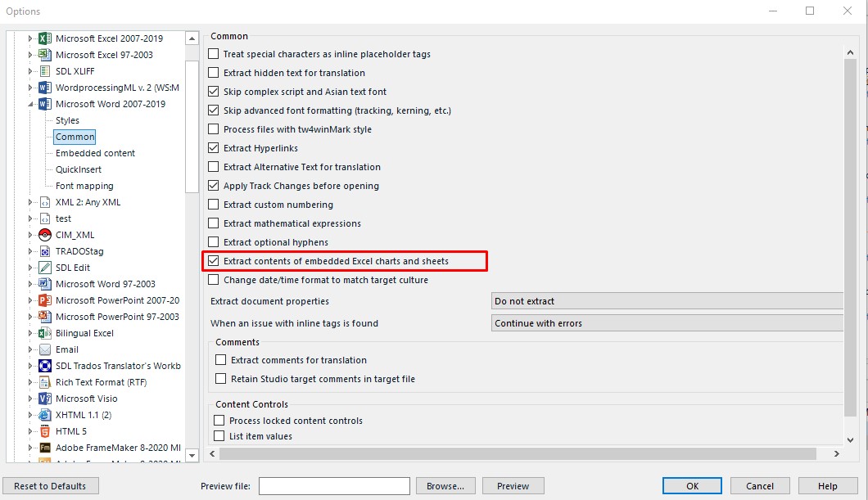This screenshot has width=868, height=500.
Task: Select the SDL Edit pencil icon
Action: (x=43, y=268)
